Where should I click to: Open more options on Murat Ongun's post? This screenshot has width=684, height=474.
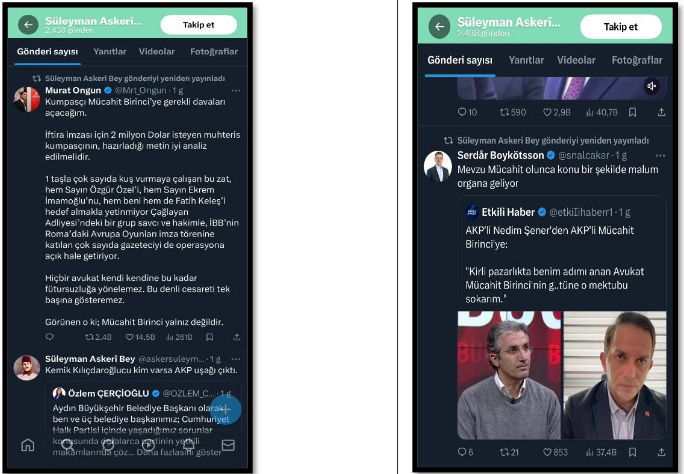(x=236, y=91)
